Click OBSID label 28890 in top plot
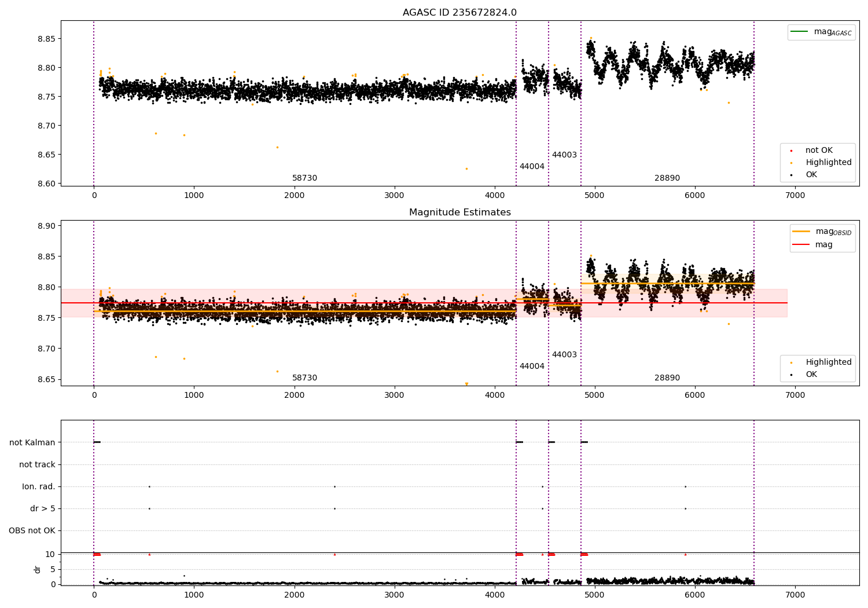The height and width of the screenshot is (608, 868). (667, 178)
